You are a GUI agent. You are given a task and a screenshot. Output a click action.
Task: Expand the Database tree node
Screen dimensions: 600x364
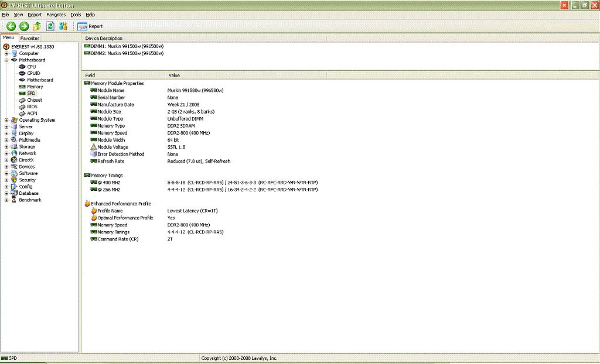coord(6,194)
